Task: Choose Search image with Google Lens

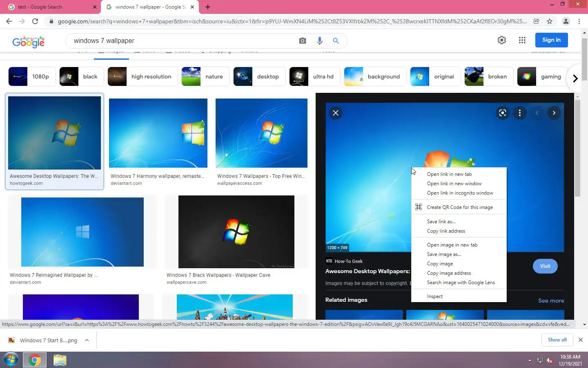Action: tap(459, 283)
